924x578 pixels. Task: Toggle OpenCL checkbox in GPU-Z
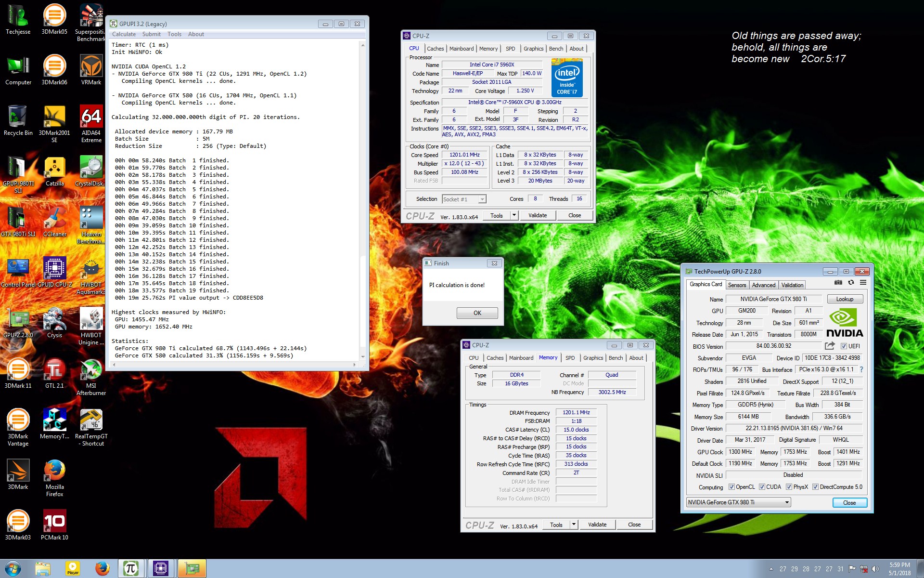pyautogui.click(x=731, y=487)
